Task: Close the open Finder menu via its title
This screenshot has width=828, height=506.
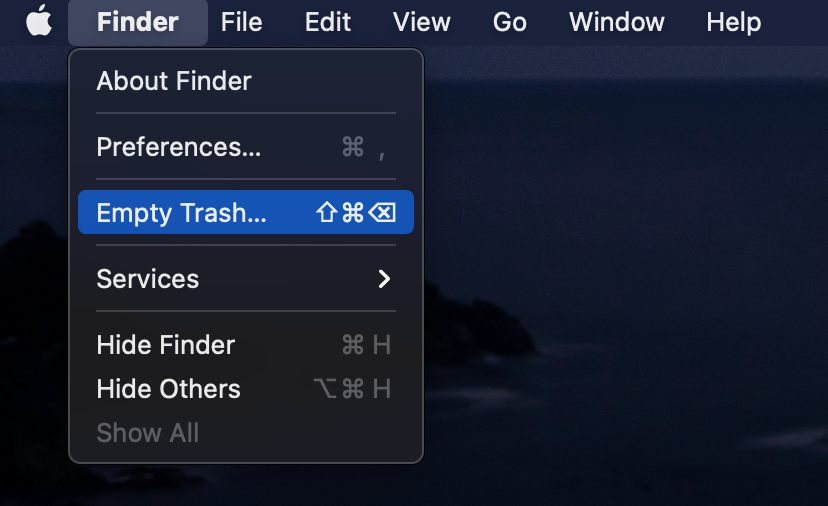Action: (x=138, y=22)
